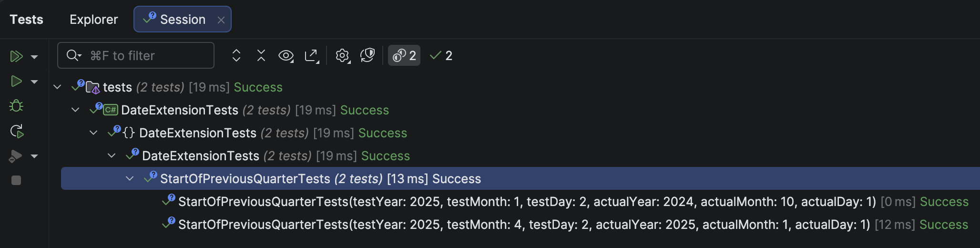Toggle the passed tests filter showing 2

point(441,56)
